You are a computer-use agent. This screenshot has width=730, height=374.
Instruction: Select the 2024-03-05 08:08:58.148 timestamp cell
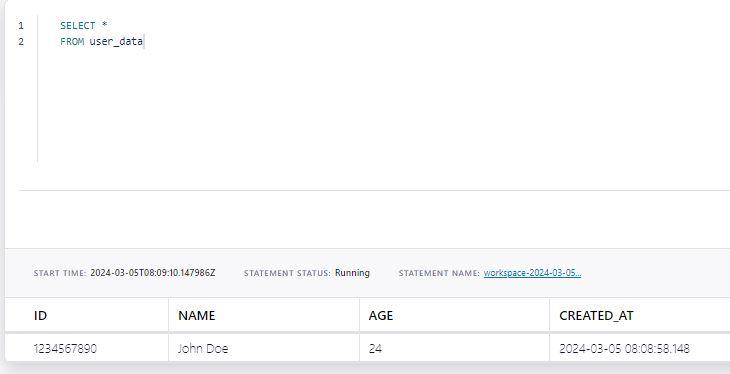624,348
